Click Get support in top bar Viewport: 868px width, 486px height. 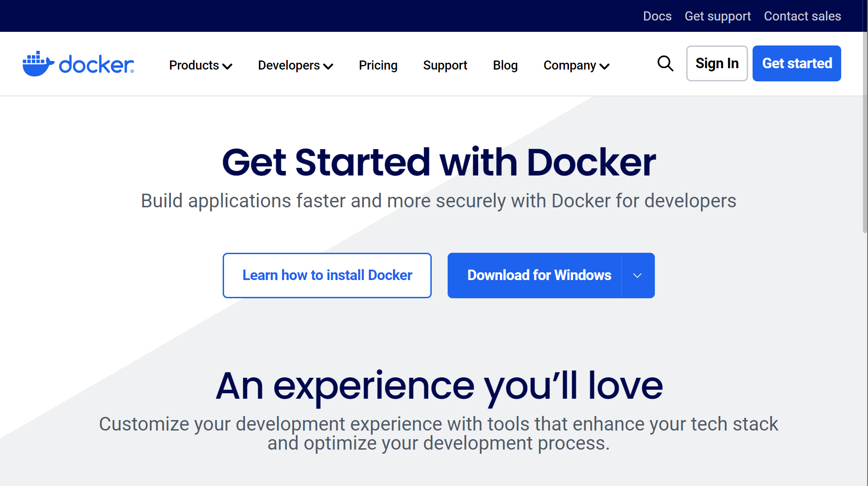coord(718,16)
